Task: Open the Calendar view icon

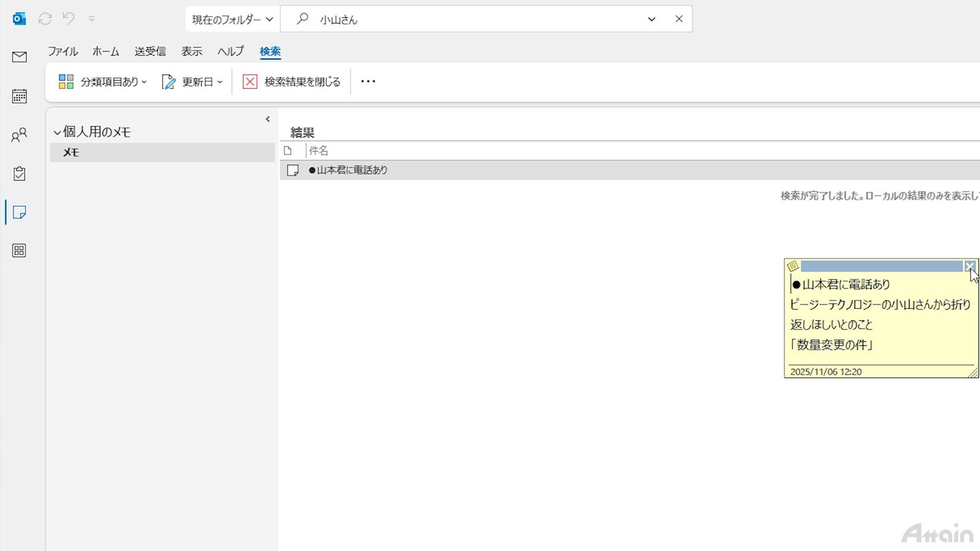Action: click(19, 96)
